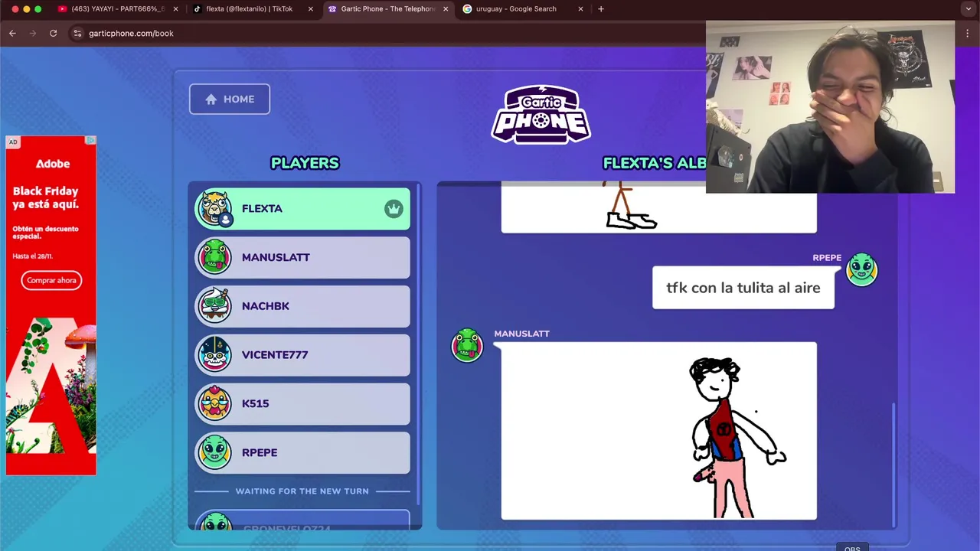Click the PLAYERS heading
This screenshot has width=980, height=551.
click(305, 163)
